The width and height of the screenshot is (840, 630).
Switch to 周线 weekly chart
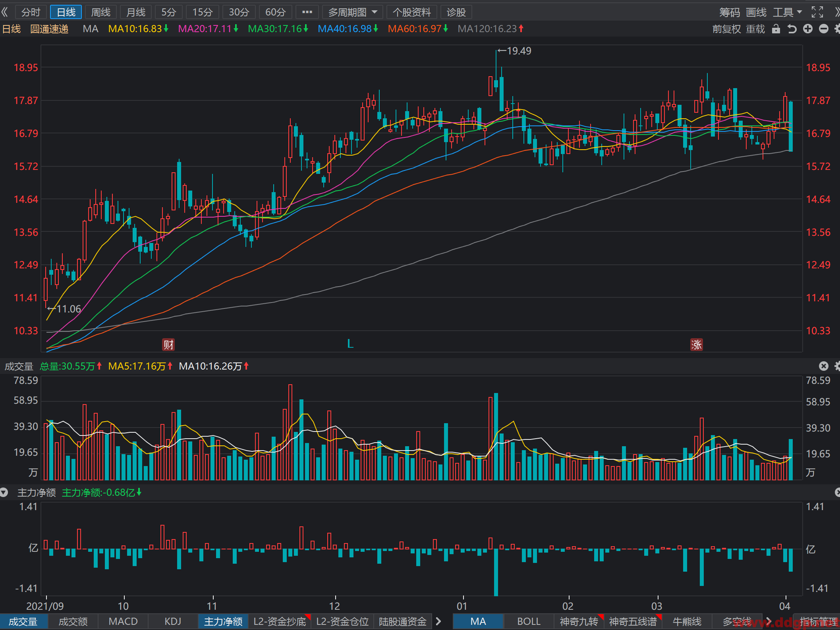pyautogui.click(x=100, y=12)
